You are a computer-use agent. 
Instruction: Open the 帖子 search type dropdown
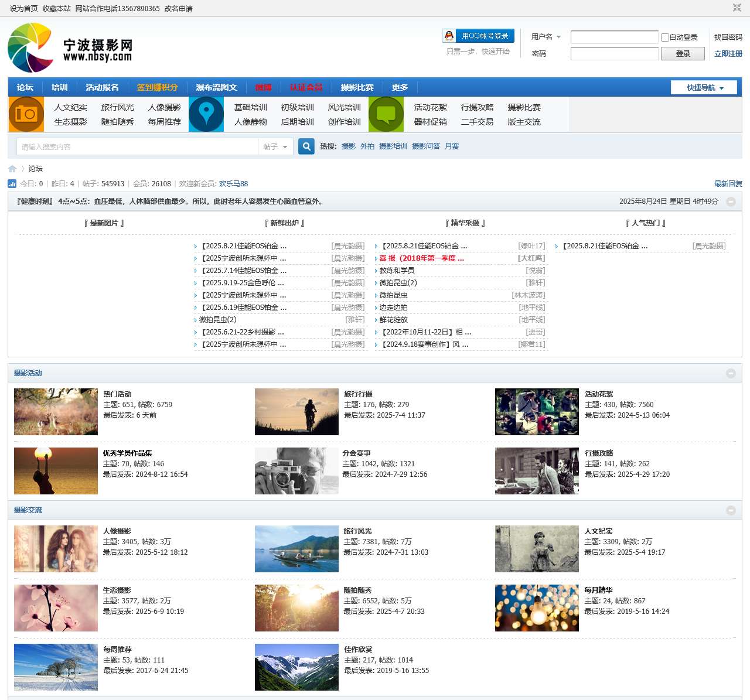click(275, 147)
